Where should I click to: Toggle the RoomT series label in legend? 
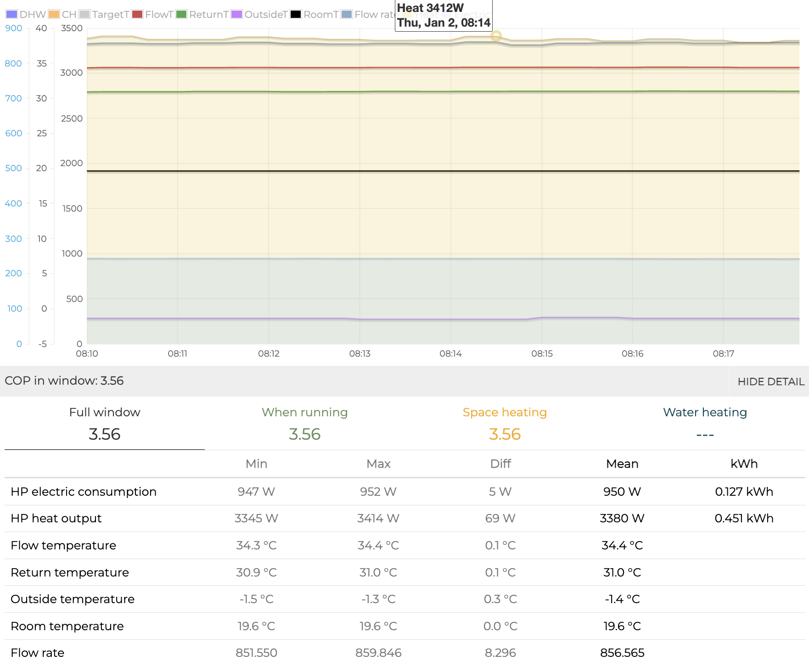tap(320, 14)
